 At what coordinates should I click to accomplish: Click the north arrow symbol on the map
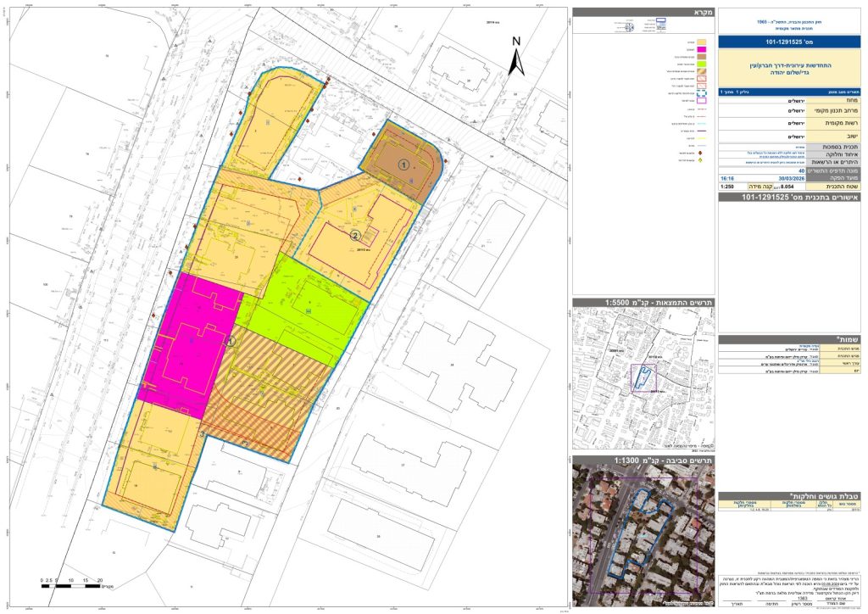(516, 57)
